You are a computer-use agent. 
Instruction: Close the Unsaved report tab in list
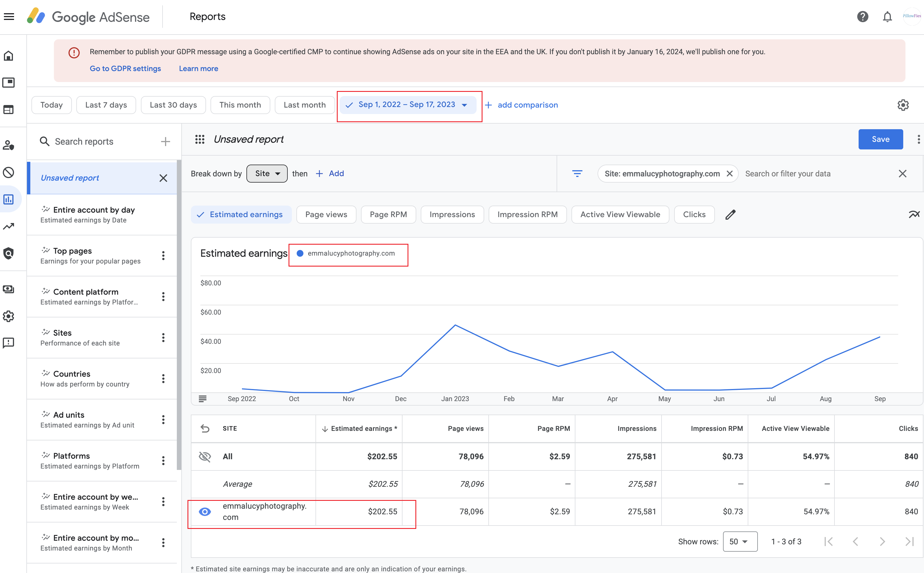tap(163, 178)
